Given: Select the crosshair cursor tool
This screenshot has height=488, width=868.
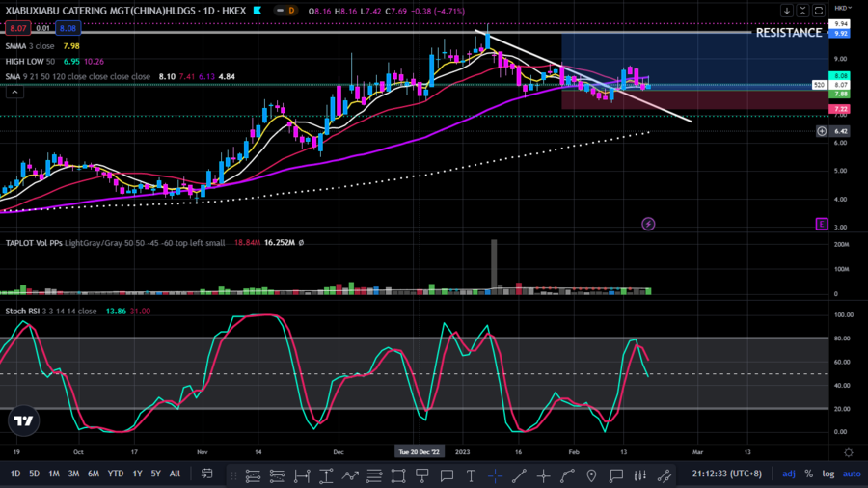Looking at the screenshot, I should (495, 474).
